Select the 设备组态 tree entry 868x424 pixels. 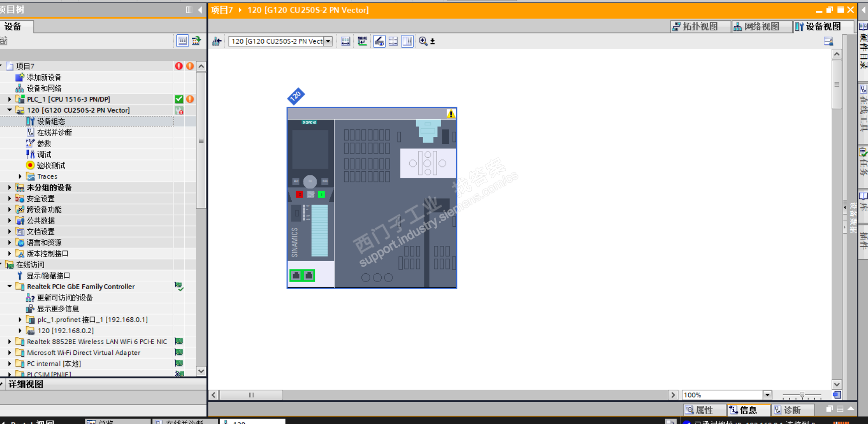51,122
